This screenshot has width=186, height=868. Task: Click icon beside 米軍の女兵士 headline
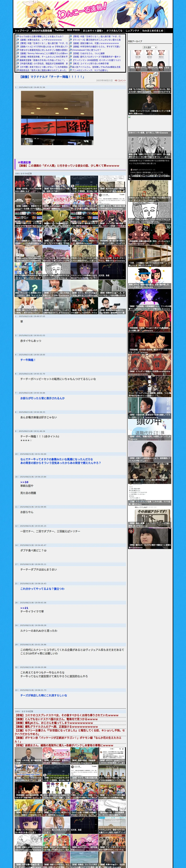(x=18, y=40)
